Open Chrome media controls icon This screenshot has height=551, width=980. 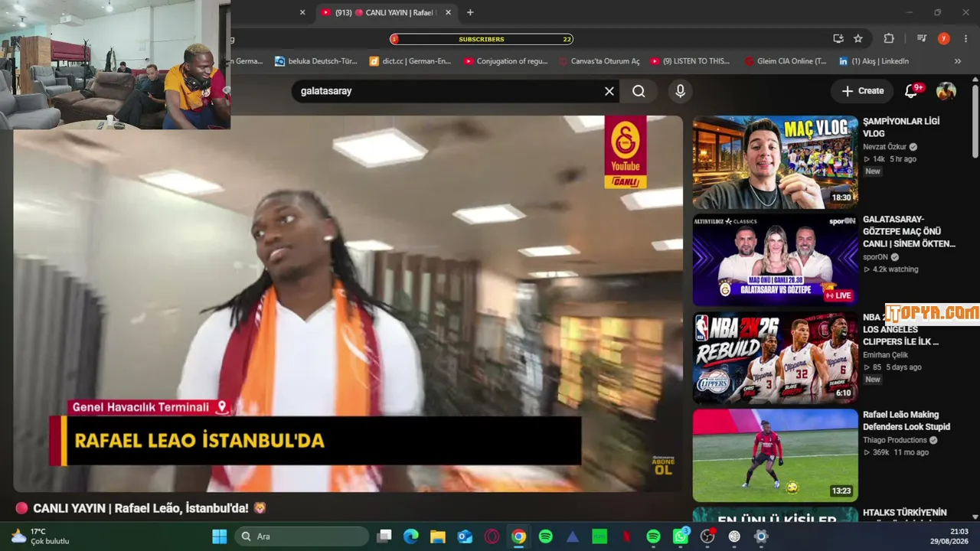click(922, 39)
